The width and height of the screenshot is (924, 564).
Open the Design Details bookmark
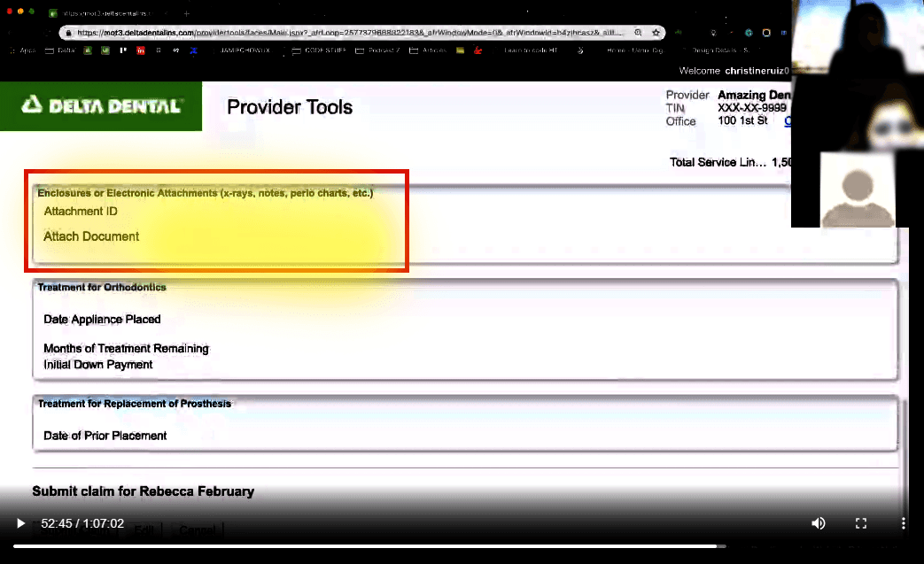pos(719,50)
